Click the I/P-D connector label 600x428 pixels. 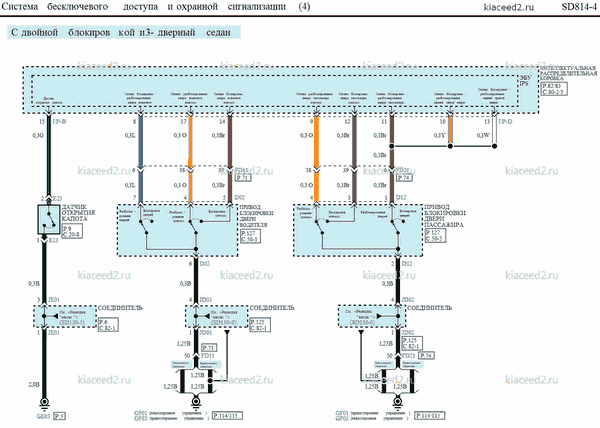505,122
